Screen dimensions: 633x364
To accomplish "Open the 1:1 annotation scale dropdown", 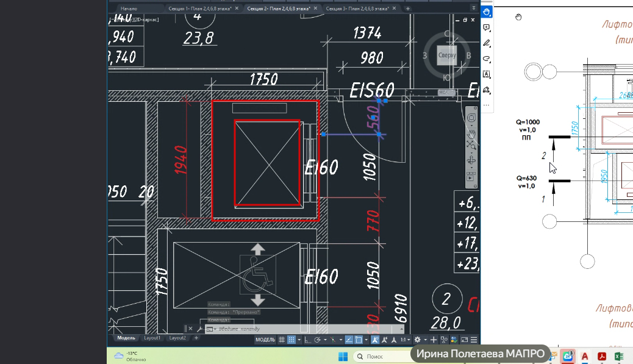I will point(406,340).
